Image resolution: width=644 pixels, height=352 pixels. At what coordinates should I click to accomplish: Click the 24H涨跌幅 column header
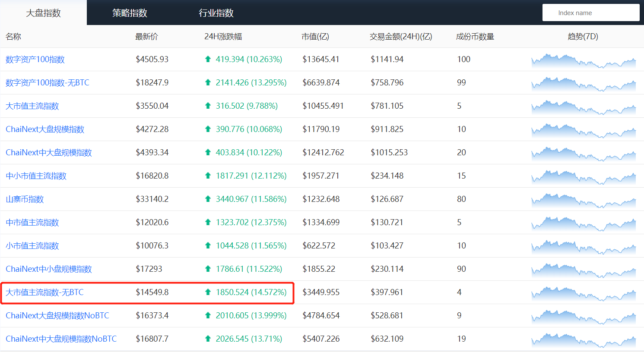pos(223,37)
